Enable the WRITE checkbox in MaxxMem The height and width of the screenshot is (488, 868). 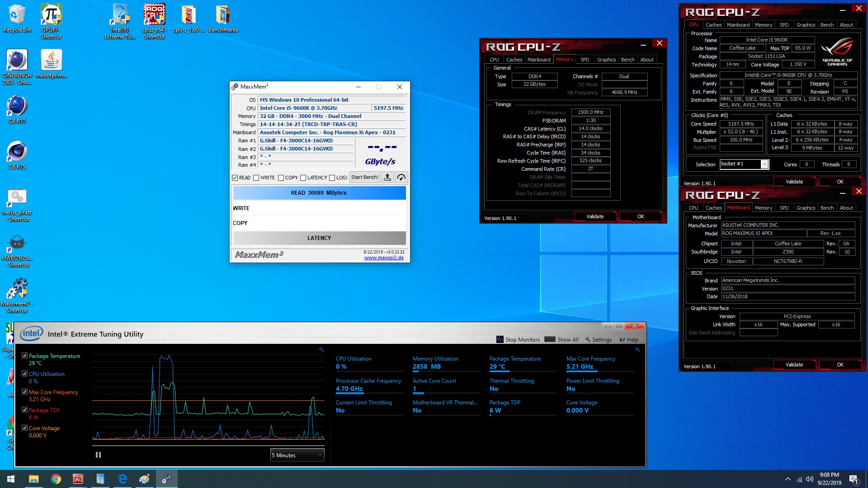256,178
